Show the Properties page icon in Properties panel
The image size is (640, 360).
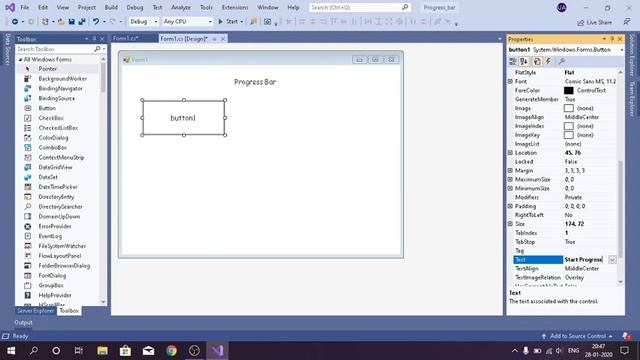[x=537, y=61]
